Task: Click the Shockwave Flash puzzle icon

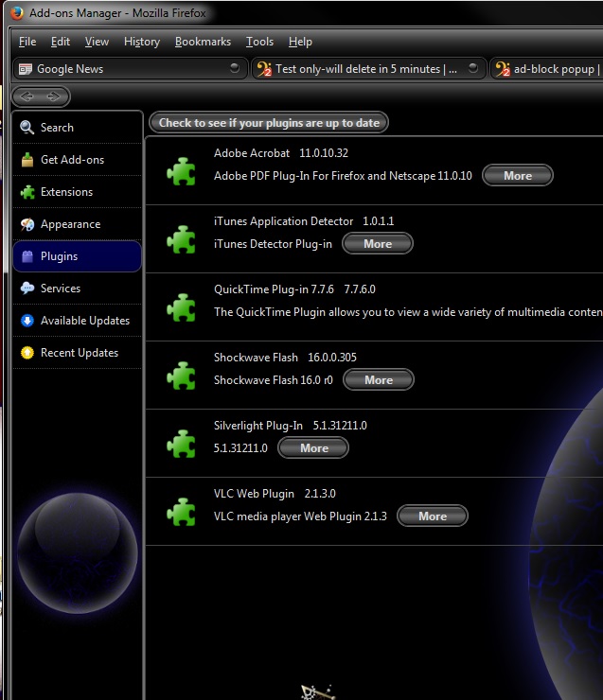Action: point(181,376)
